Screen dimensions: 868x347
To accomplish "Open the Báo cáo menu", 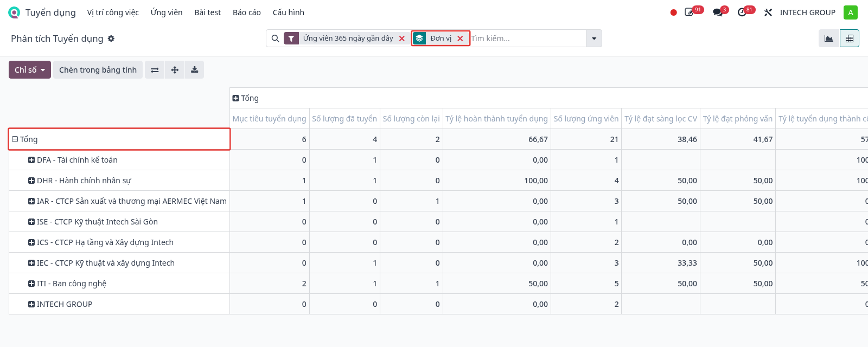I will (247, 12).
